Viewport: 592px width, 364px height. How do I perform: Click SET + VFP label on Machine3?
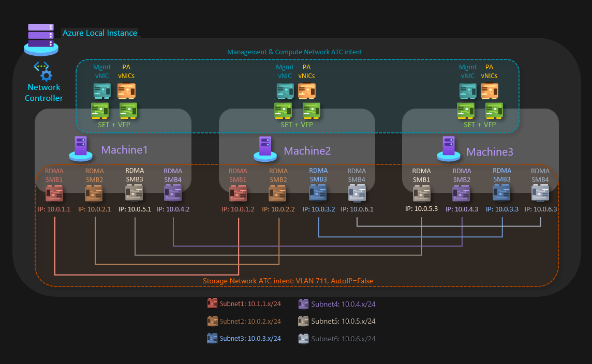point(480,125)
